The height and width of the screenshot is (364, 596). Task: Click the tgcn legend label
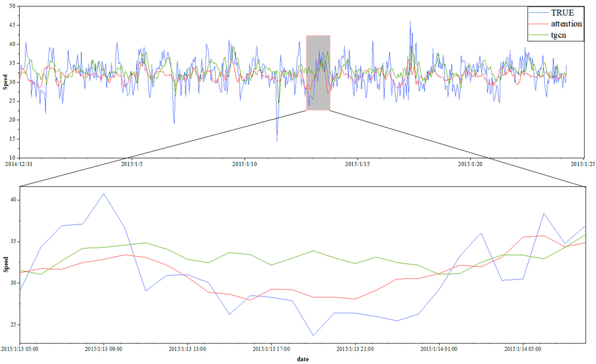(558, 35)
